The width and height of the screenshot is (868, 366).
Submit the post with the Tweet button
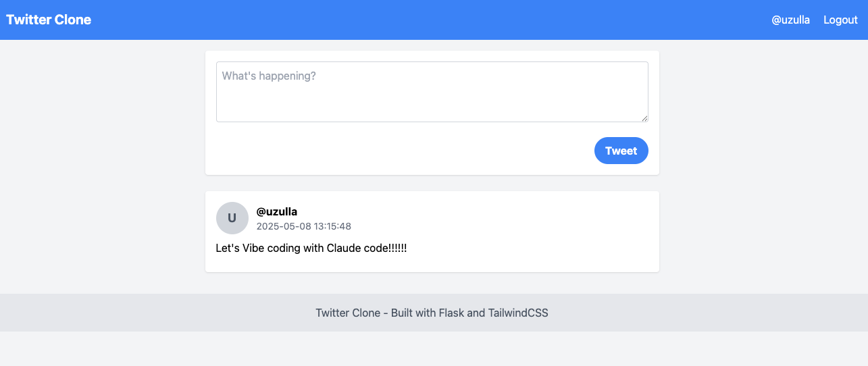[621, 151]
